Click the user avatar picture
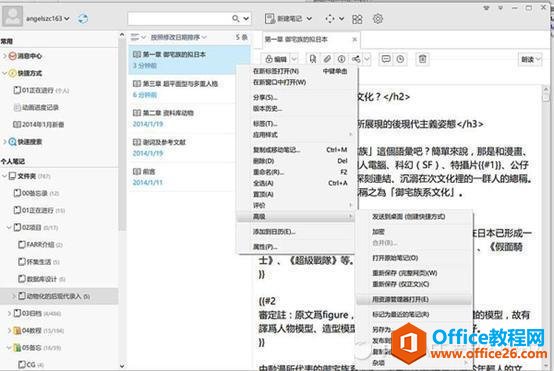Viewport: 554px width, 371px height. point(13,16)
